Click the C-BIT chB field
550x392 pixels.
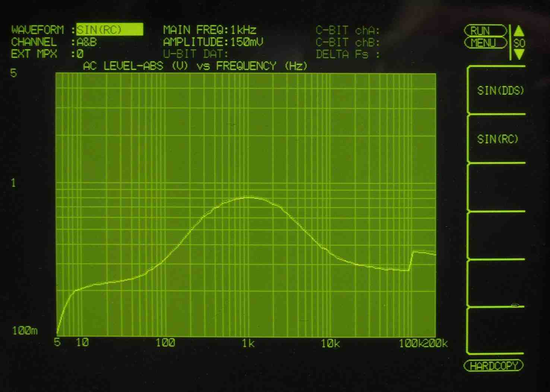(347, 42)
